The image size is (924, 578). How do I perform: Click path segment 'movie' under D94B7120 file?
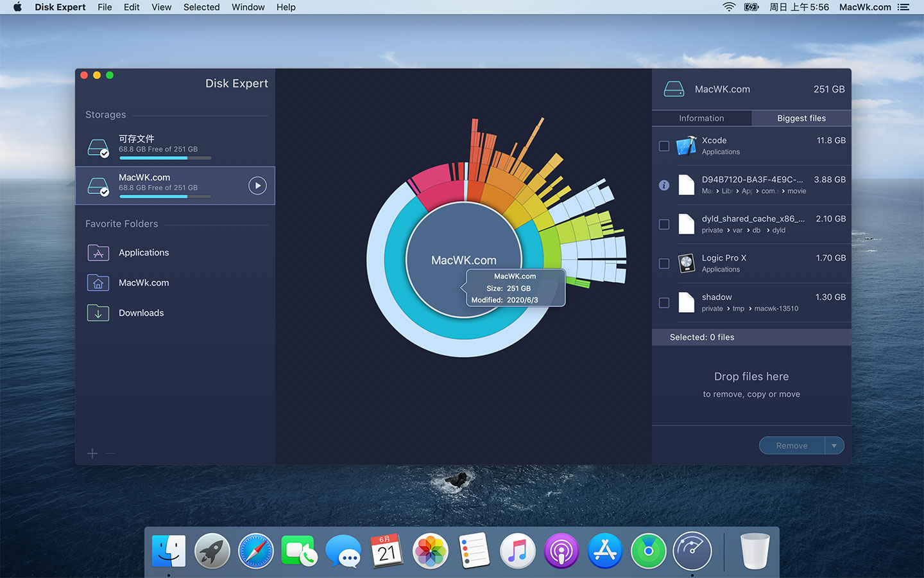click(x=797, y=191)
